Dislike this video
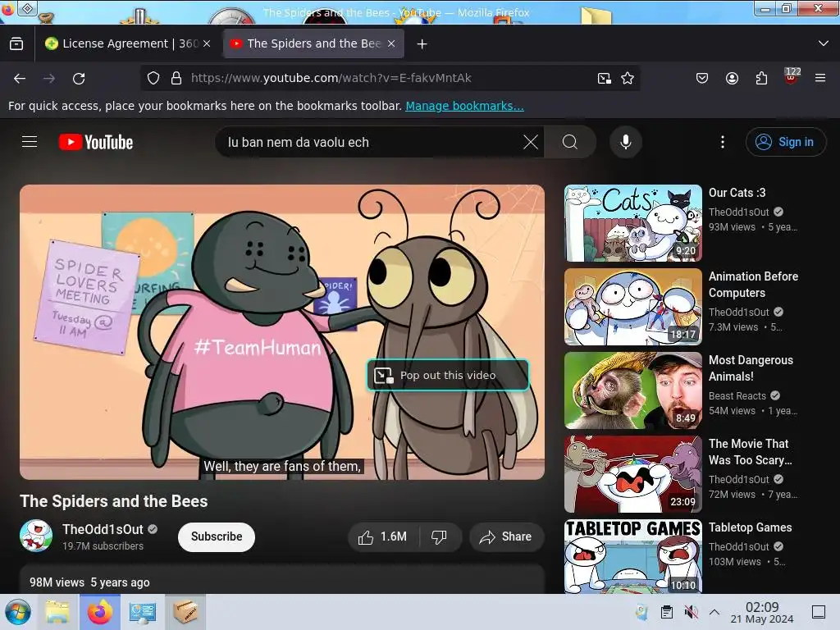 [x=440, y=536]
